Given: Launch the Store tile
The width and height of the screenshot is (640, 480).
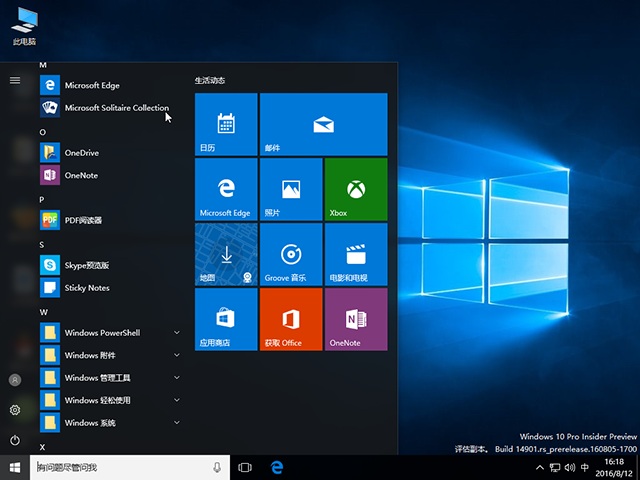Looking at the screenshot, I should 226,319.
